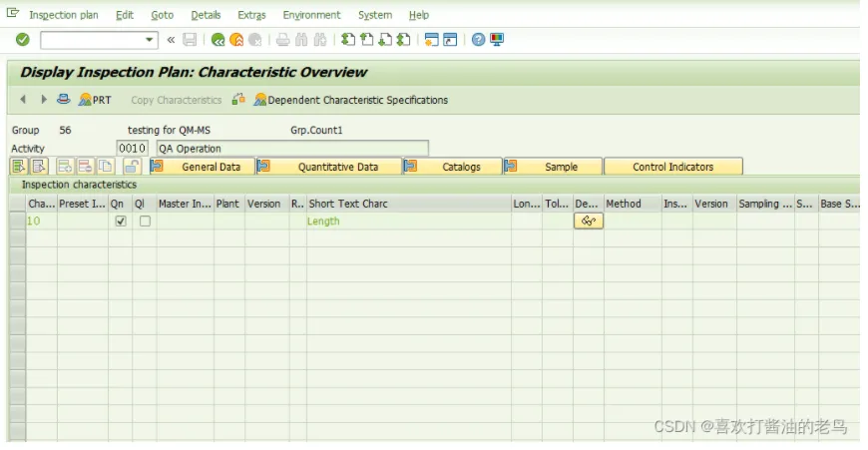Viewport: 868px width, 450px height.
Task: Click the Method column header
Action: tap(633, 204)
